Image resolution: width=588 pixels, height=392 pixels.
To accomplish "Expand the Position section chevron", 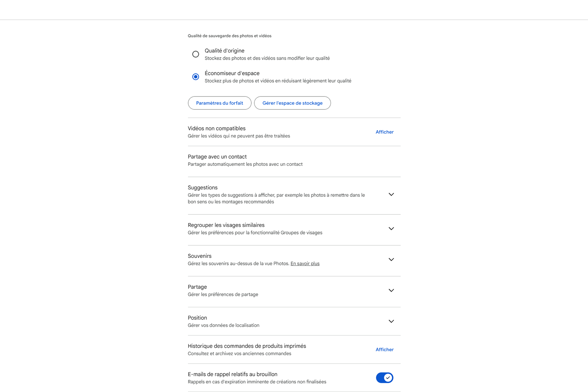I will (391, 321).
